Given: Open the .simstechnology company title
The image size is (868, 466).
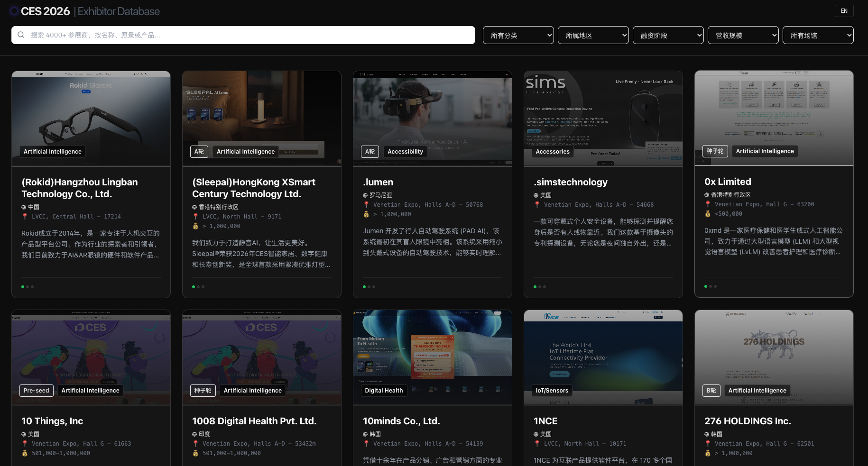Looking at the screenshot, I should point(571,182).
